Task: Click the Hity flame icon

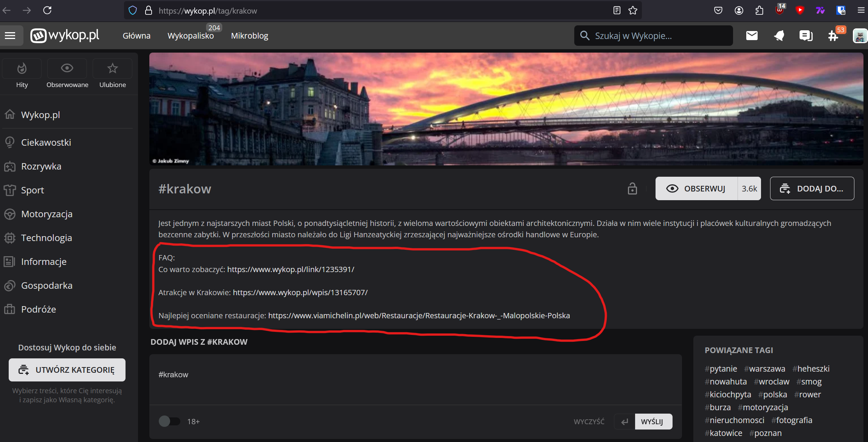Action: tap(22, 68)
